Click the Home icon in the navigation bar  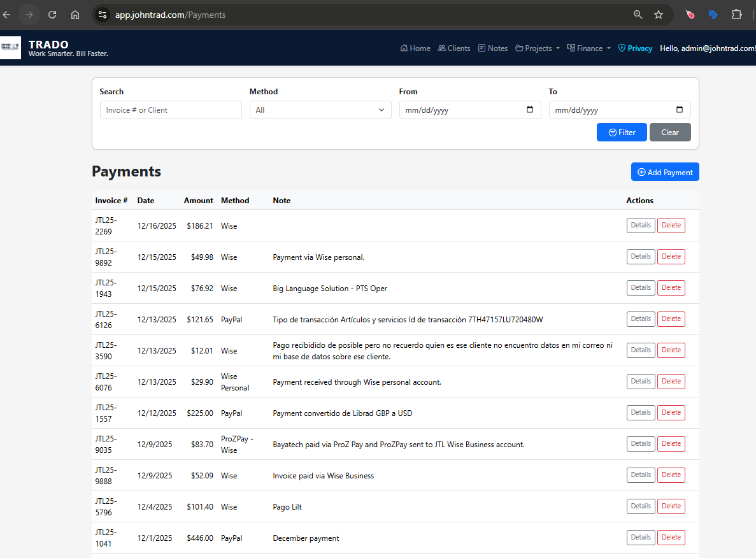click(404, 48)
